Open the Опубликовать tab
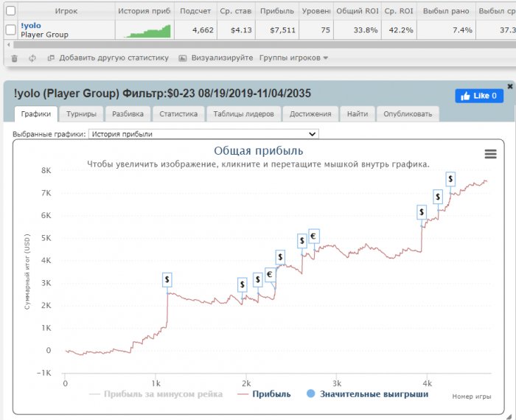 [408, 113]
